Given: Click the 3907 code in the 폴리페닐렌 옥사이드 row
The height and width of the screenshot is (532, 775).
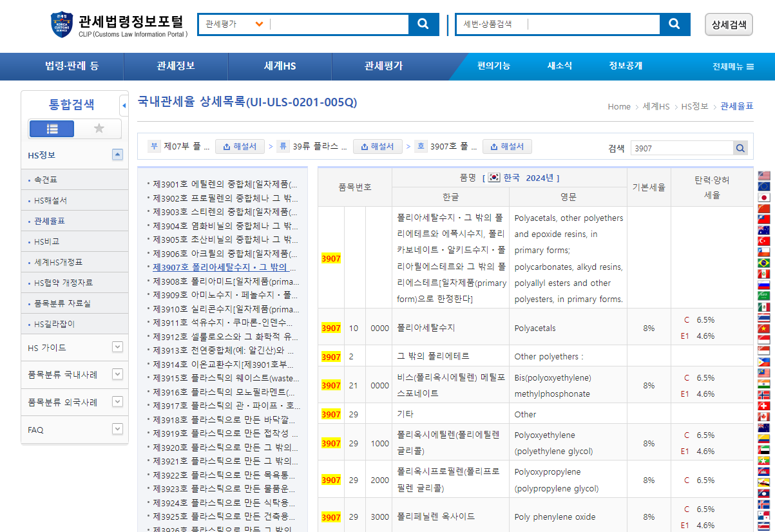Looking at the screenshot, I should [331, 517].
